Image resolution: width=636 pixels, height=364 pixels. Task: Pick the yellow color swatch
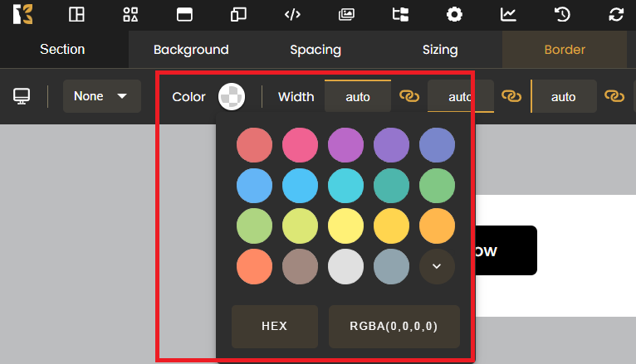coord(345,225)
